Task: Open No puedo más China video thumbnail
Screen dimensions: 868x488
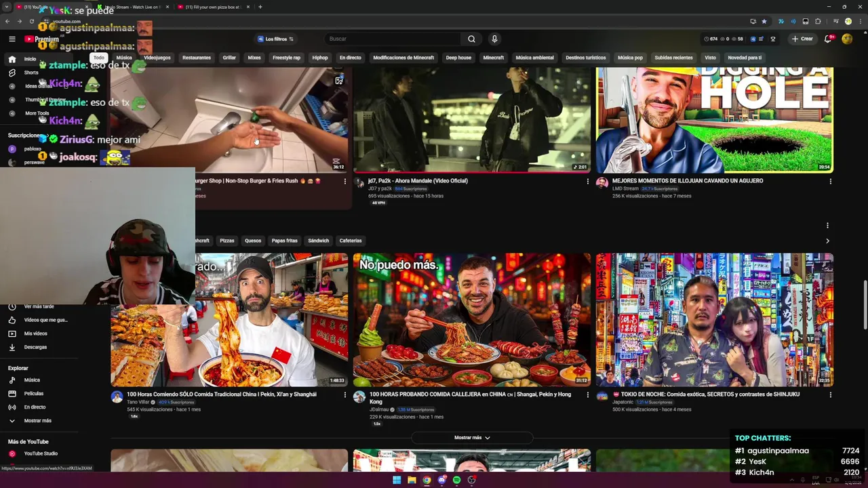Action: coord(471,320)
